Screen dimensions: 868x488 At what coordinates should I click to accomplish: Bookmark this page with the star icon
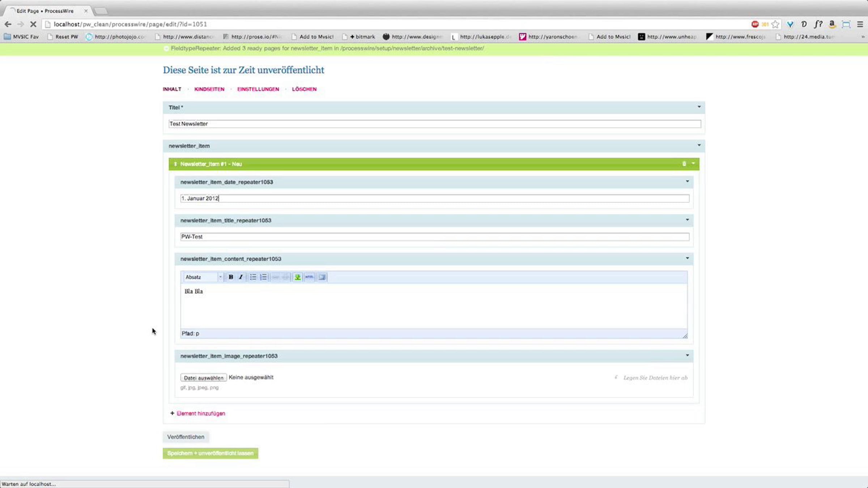(775, 24)
